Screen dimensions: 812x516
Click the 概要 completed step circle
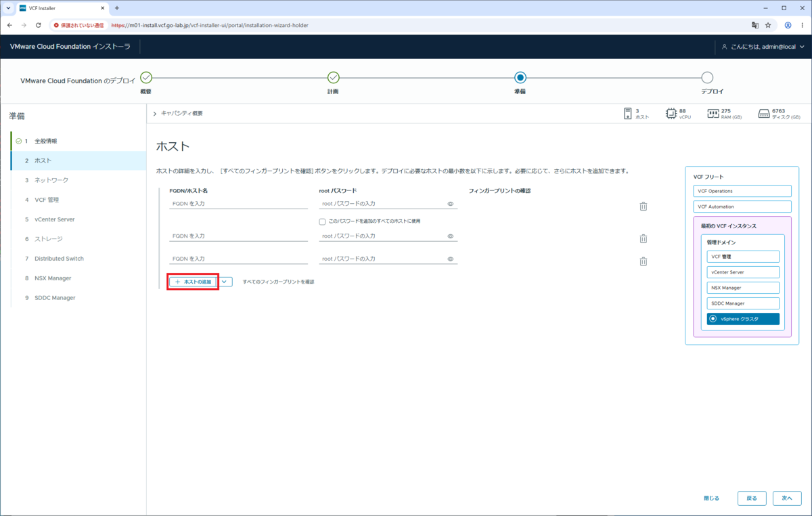point(146,77)
